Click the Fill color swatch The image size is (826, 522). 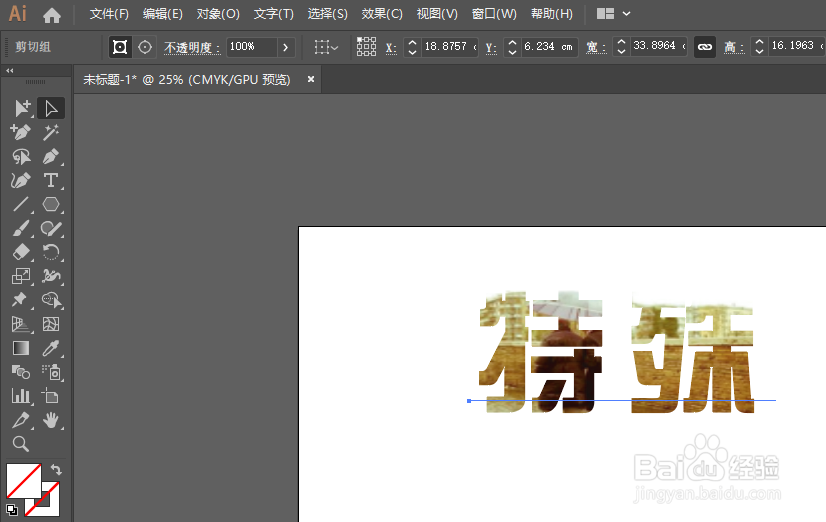click(24, 480)
